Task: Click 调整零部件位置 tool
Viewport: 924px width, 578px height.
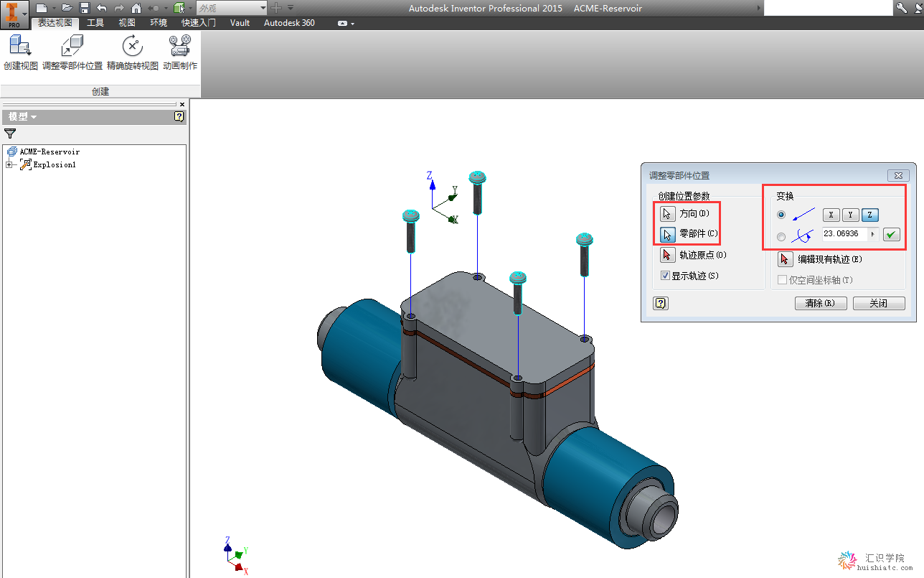Action: [x=72, y=53]
